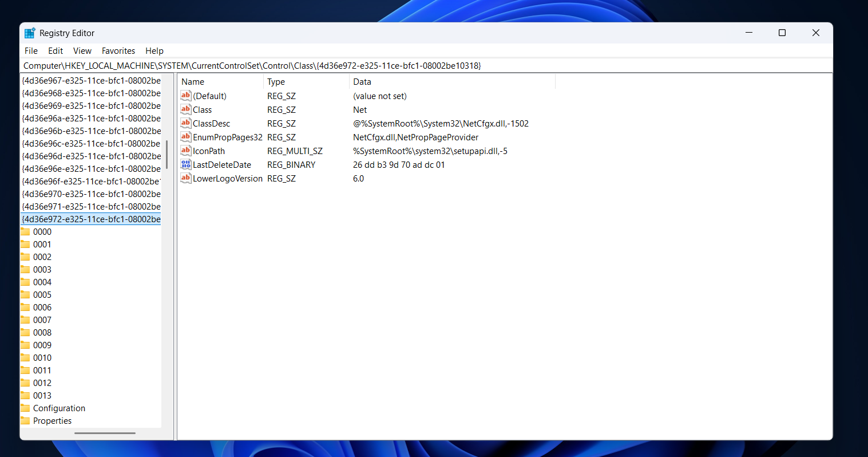Click the ab icon beside IconPath
This screenshot has width=868, height=457.
point(185,151)
